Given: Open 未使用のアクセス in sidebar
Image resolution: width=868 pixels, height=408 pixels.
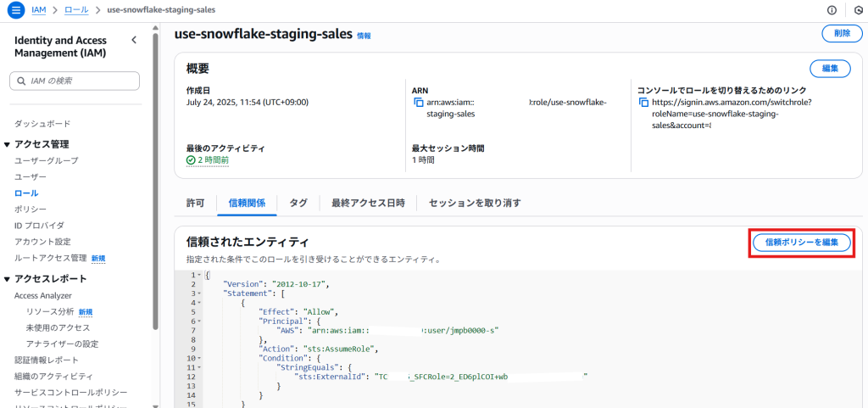Looking at the screenshot, I should pos(58,327).
